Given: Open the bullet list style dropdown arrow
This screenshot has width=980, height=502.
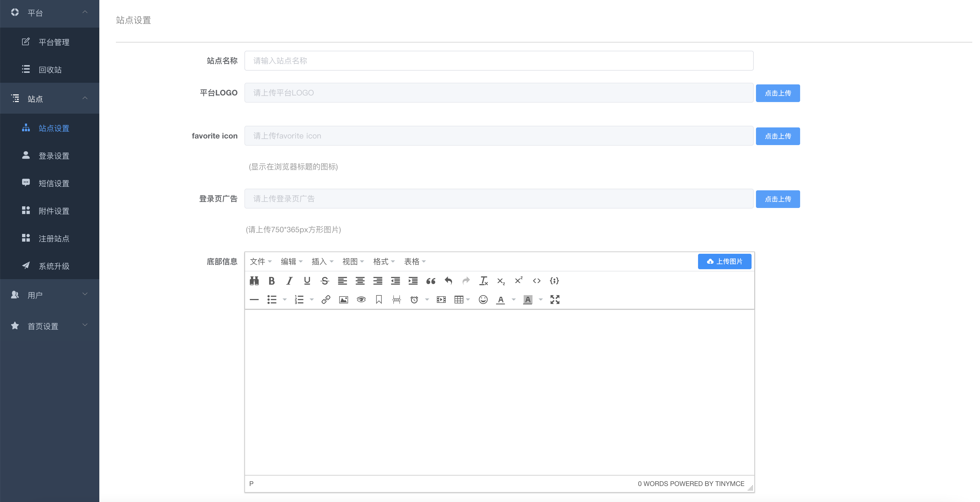Looking at the screenshot, I should 284,300.
